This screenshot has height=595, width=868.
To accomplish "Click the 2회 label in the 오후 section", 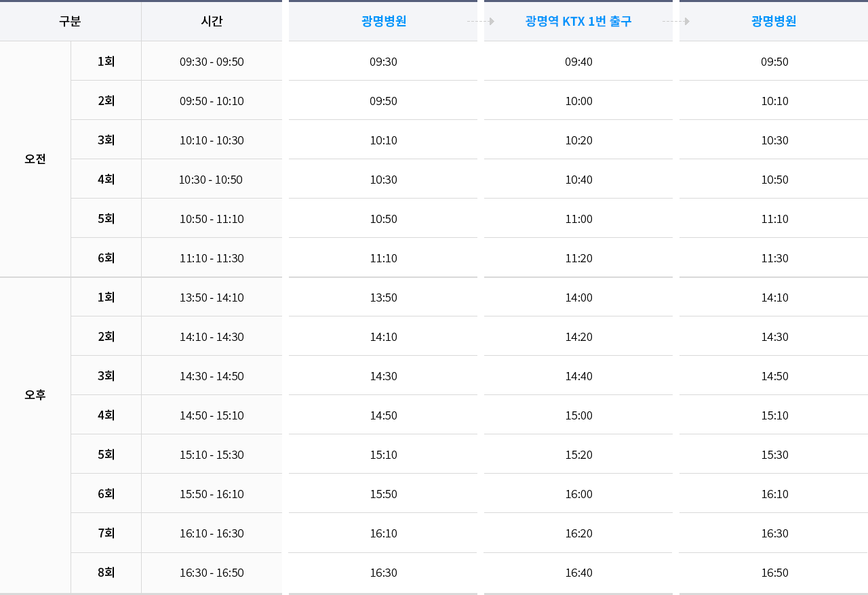I will tap(106, 337).
